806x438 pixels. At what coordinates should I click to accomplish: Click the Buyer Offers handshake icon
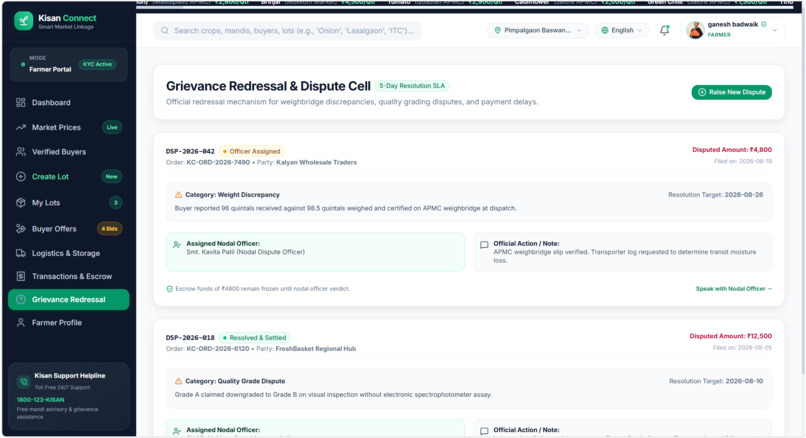click(21, 229)
